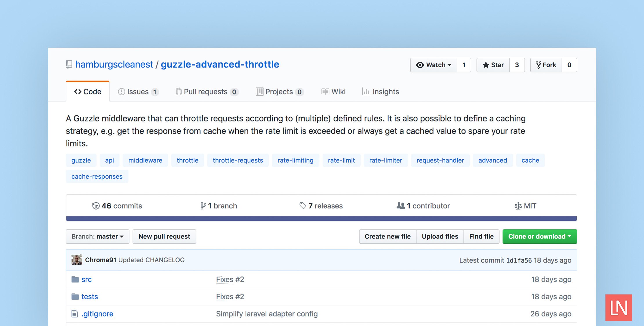Go to the Projects tab
Screen dimensions: 644x326
coord(280,92)
